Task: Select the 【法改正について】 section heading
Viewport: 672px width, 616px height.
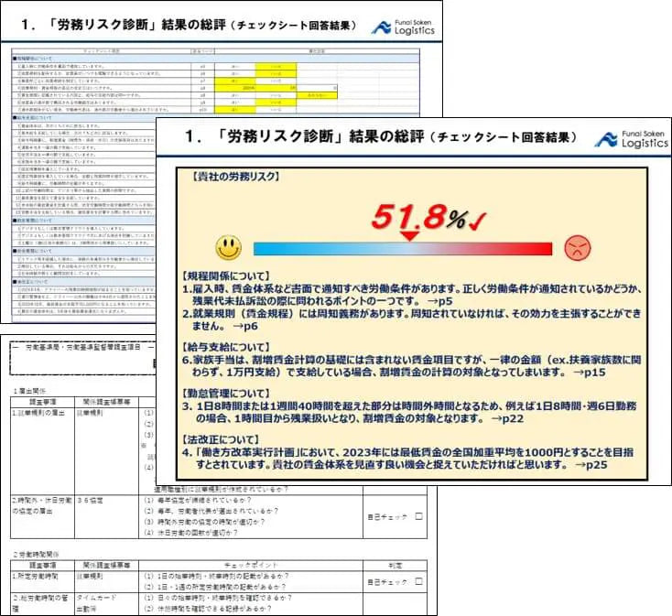Action: 221,439
